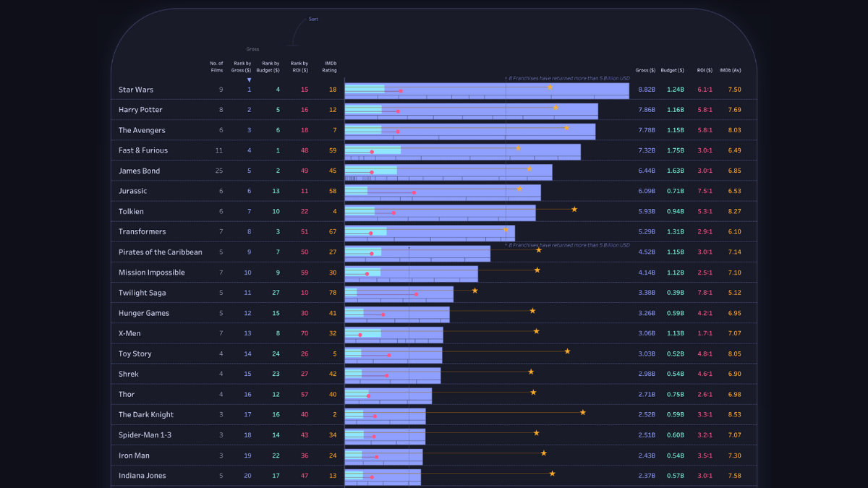Viewport: 868px width, 488px height.
Task: Click the red dot marker on Jurassic's bar
Action: pyautogui.click(x=413, y=192)
